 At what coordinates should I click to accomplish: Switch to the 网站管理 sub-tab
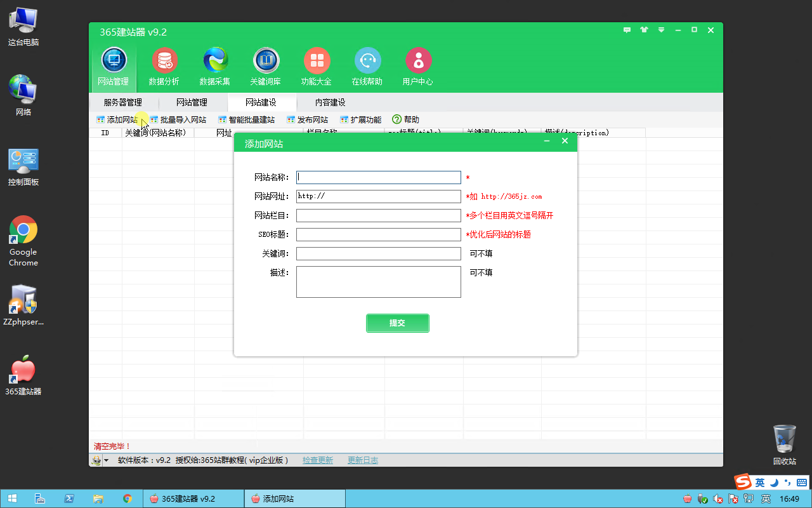(192, 102)
